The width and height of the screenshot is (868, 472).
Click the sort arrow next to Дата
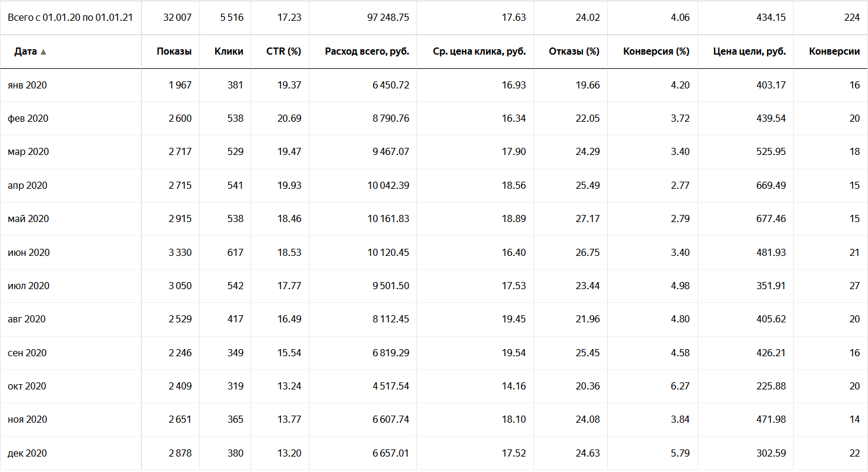point(43,52)
